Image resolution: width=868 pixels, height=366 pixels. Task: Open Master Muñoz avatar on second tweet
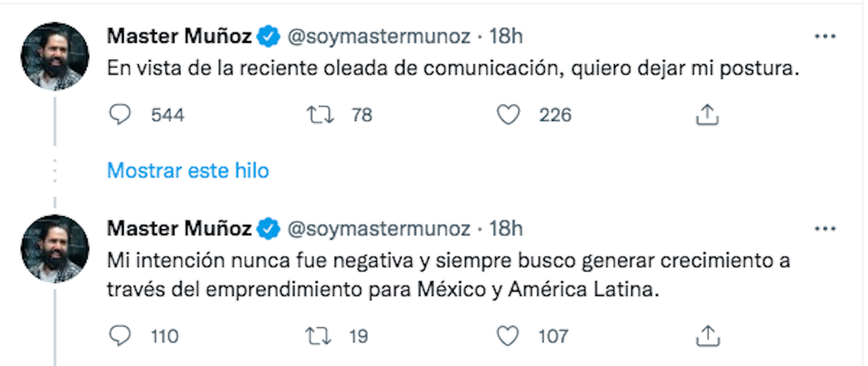54,249
